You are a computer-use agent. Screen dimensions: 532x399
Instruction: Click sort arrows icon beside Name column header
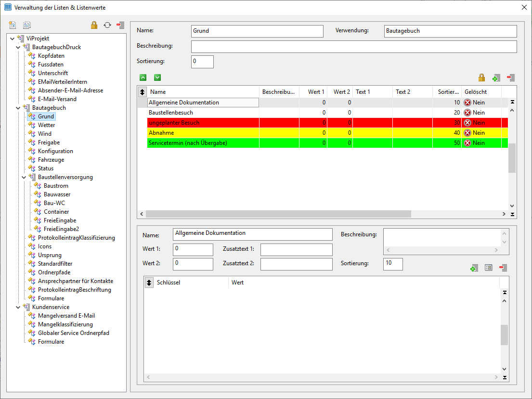(142, 91)
